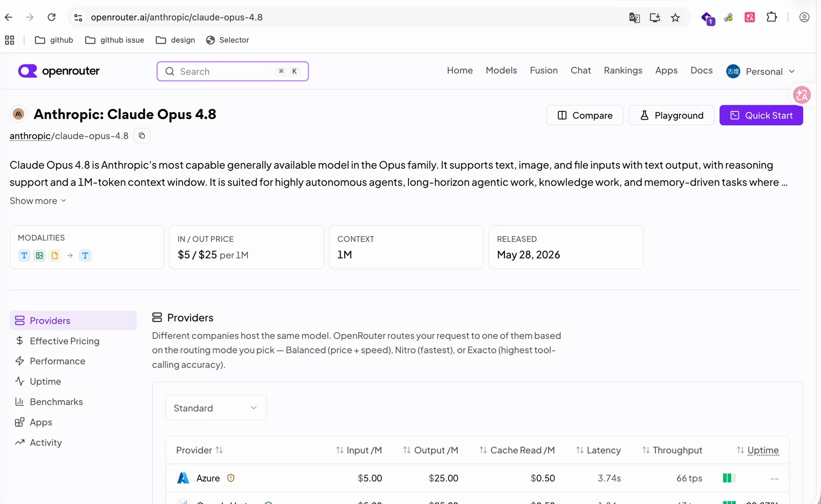Expand the Personal account dropdown
The width and height of the screenshot is (821, 504).
coord(760,71)
